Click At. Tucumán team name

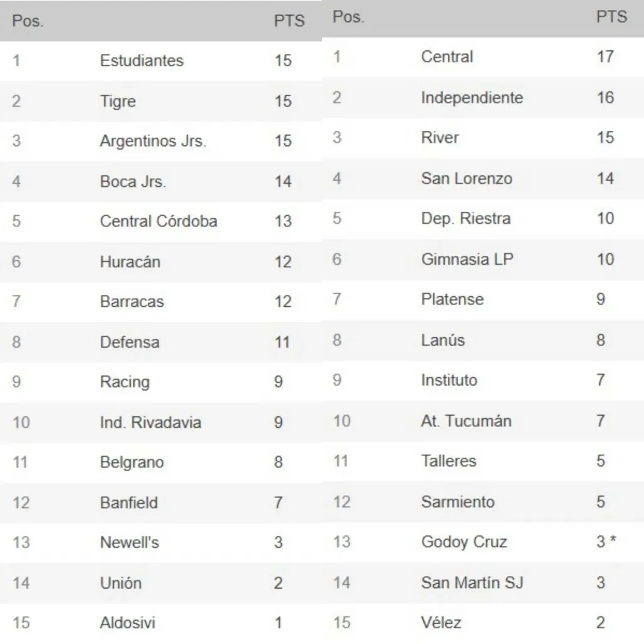pos(466,421)
